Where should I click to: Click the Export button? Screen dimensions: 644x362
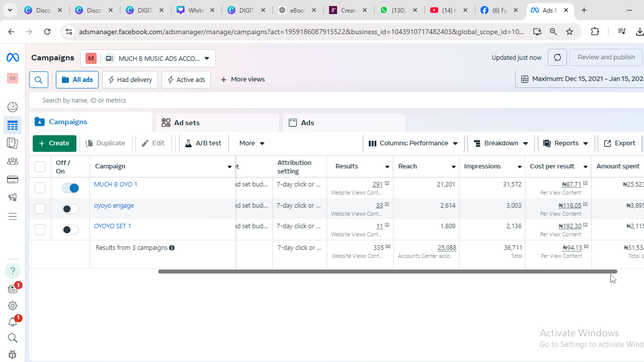click(619, 143)
